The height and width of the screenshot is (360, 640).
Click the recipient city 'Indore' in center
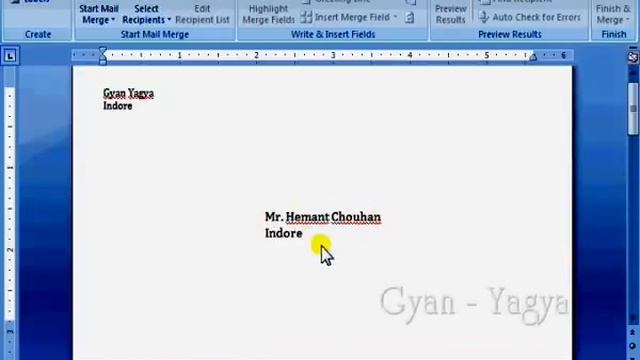(284, 233)
